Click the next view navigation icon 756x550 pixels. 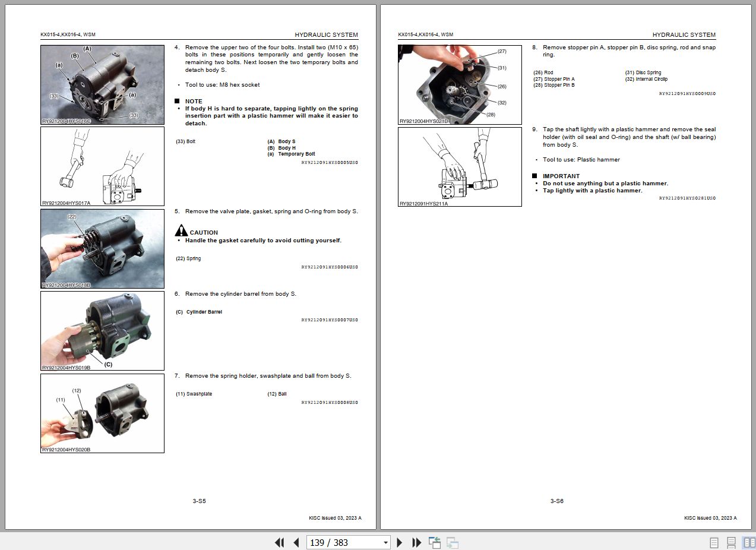pyautogui.click(x=453, y=542)
